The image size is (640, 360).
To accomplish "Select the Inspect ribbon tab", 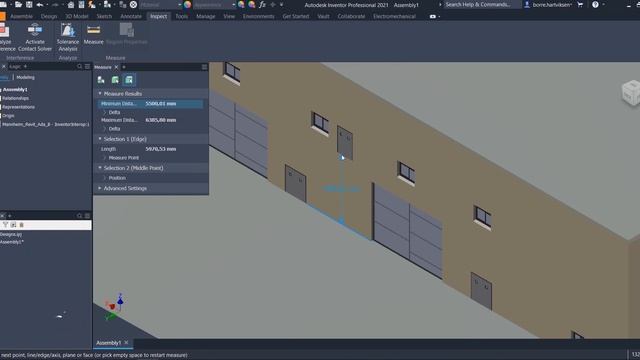I will pos(158,16).
